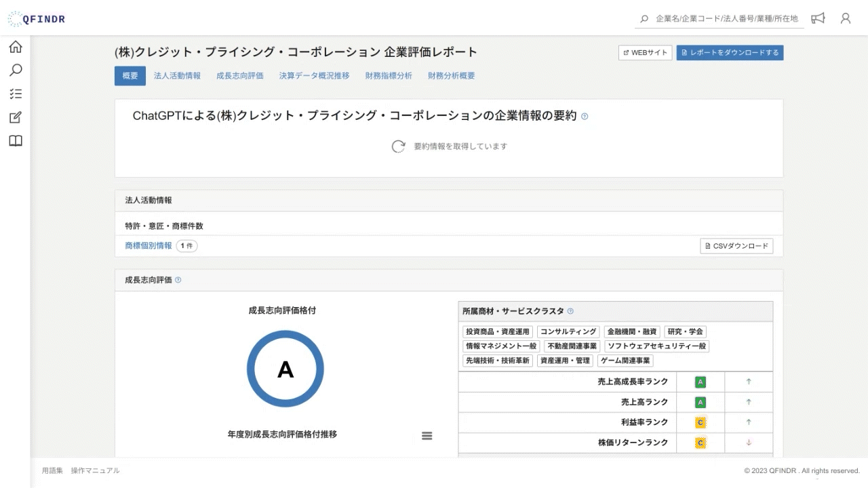The height and width of the screenshot is (488, 868).
Task: Open the book manual sidebar icon
Action: click(15, 141)
